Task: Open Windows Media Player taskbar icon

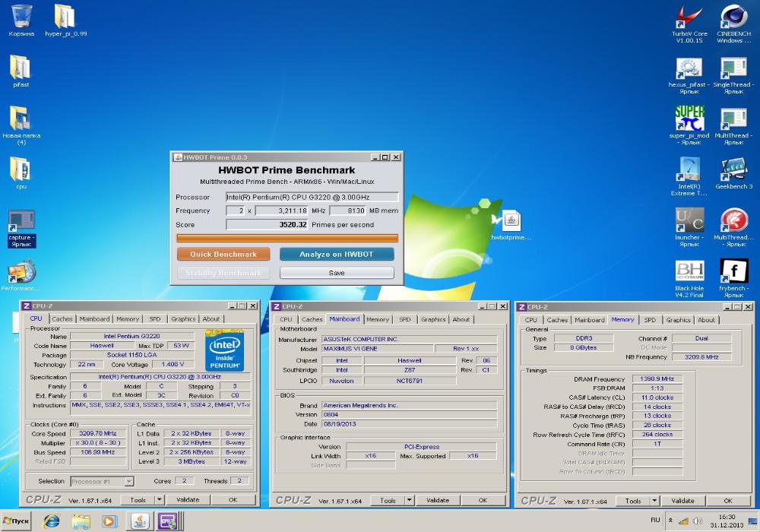Action: tap(109, 521)
